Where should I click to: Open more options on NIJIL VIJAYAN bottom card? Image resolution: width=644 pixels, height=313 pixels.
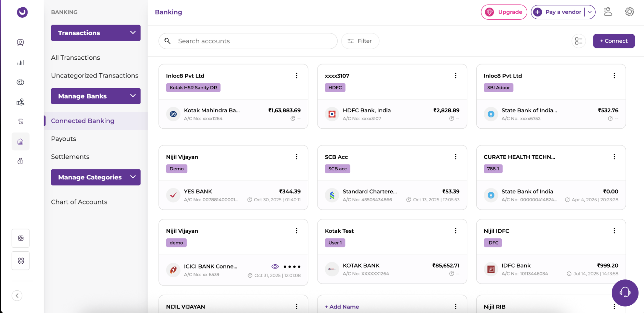[x=297, y=306]
